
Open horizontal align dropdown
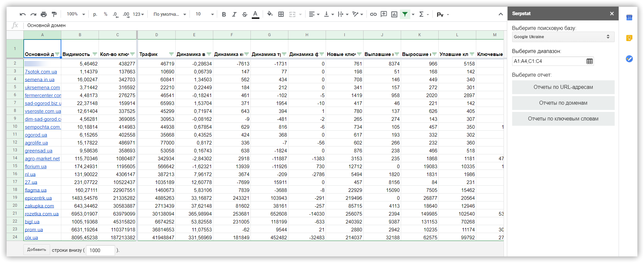click(x=314, y=14)
